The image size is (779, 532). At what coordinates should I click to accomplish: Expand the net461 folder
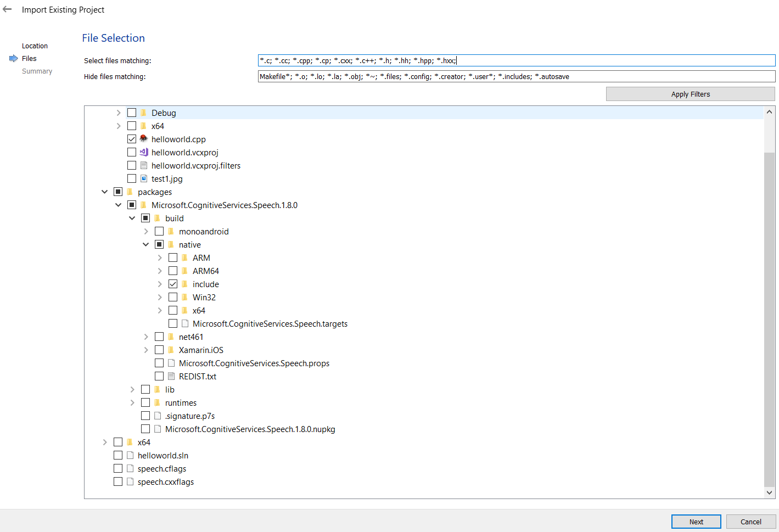pyautogui.click(x=145, y=336)
